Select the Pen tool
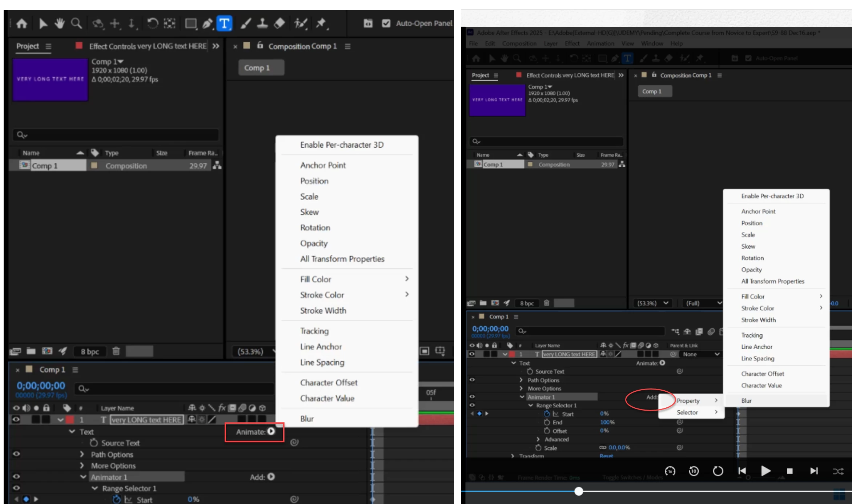852x504 pixels. [207, 24]
